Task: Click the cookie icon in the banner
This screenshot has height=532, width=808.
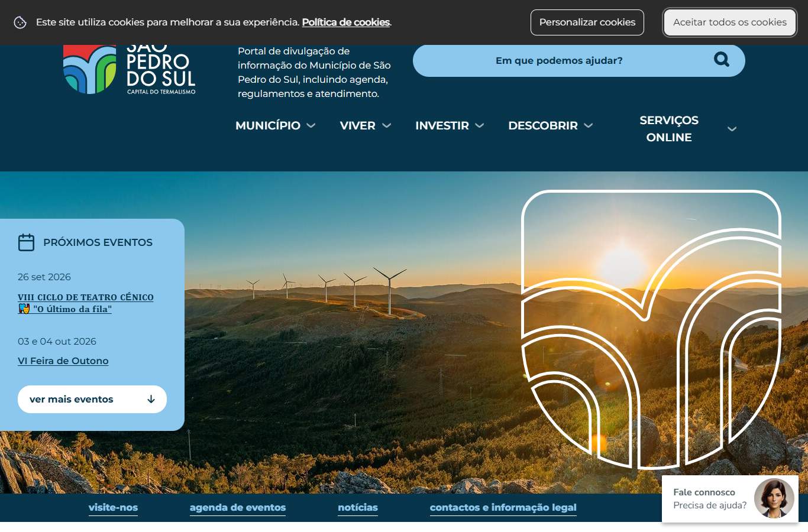Action: point(20,22)
